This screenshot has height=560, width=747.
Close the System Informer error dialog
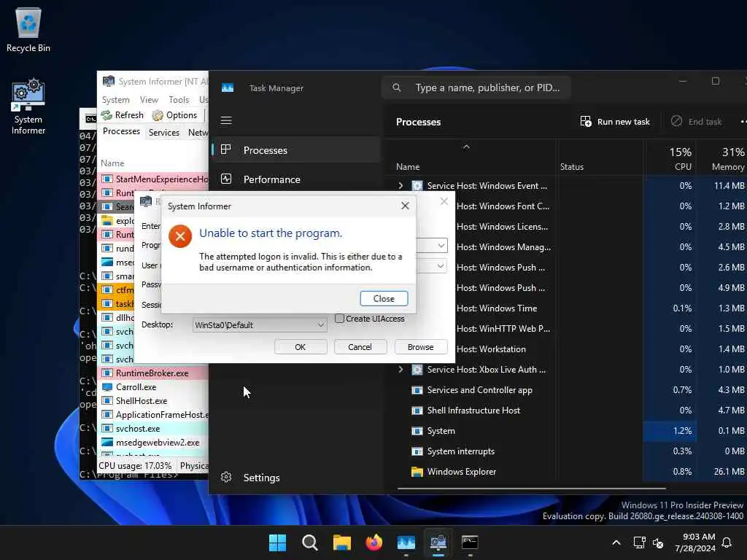pos(384,298)
